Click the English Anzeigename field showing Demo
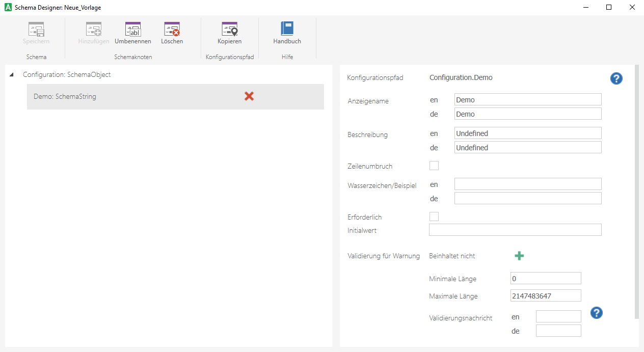This screenshot has height=352, width=644. tap(527, 99)
